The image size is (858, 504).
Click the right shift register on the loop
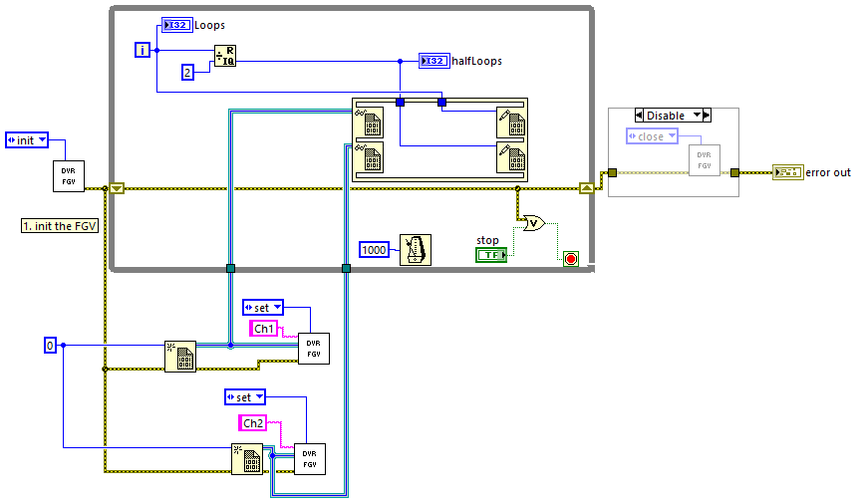(586, 188)
